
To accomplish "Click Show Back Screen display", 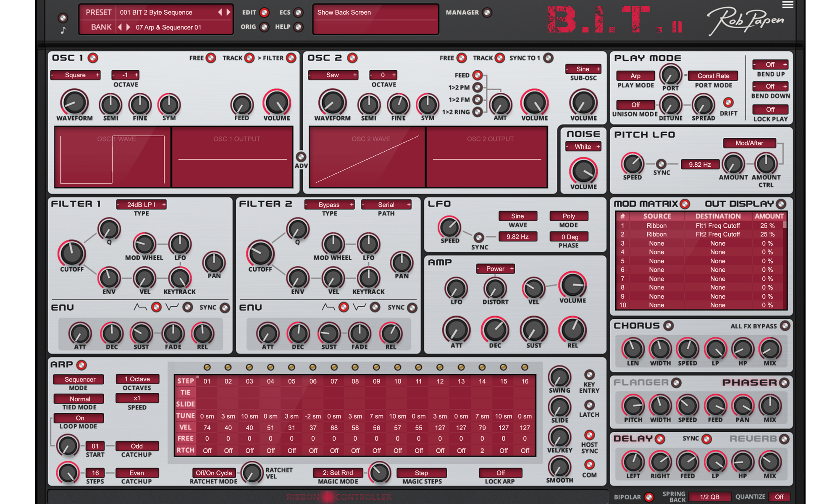I will [x=376, y=19].
